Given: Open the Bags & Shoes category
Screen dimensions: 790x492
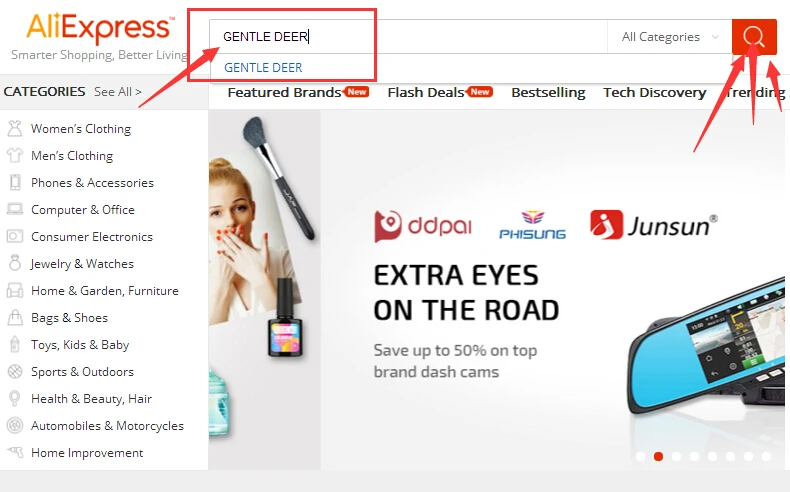Looking at the screenshot, I should [x=70, y=318].
